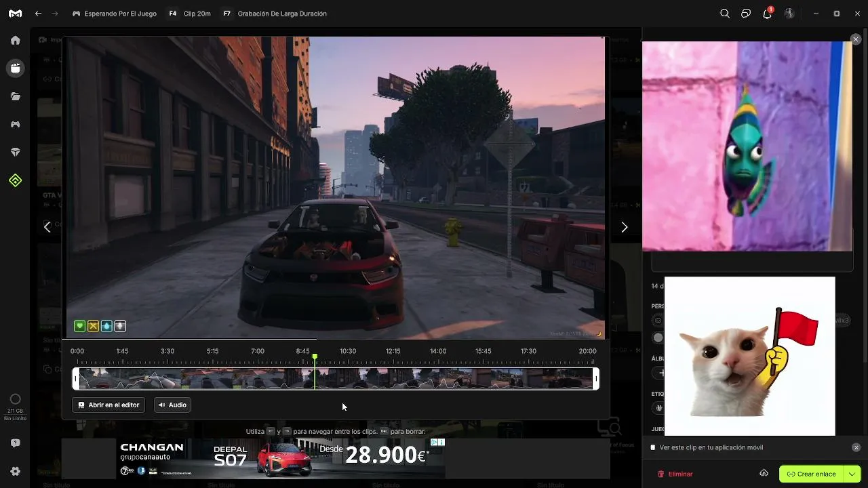
Task: Open the user profile avatar
Action: click(x=789, y=14)
